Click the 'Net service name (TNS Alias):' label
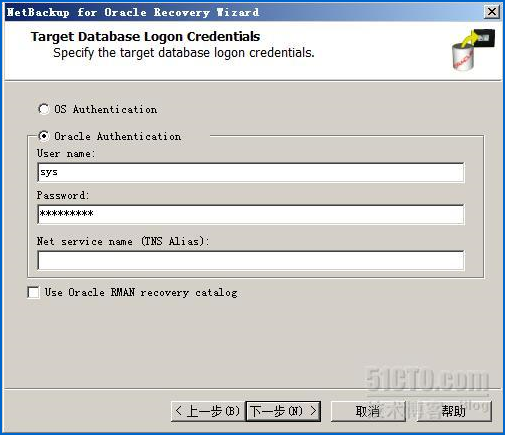 (123, 241)
